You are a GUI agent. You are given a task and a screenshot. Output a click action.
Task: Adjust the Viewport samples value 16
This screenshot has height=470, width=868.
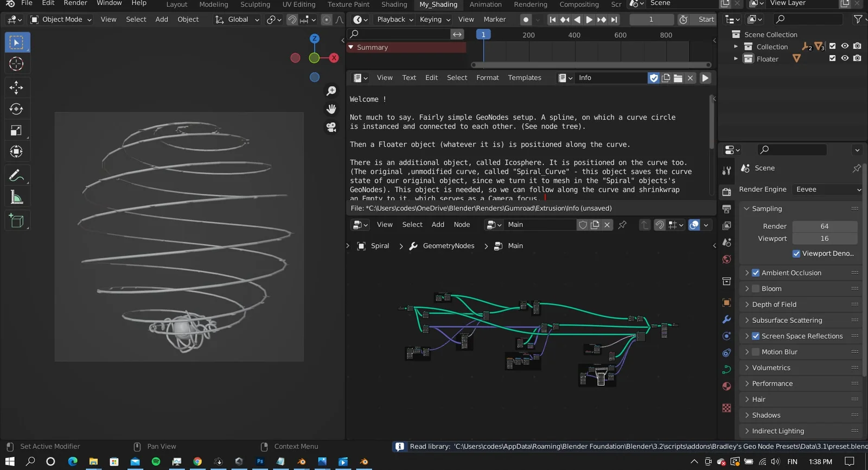(825, 239)
